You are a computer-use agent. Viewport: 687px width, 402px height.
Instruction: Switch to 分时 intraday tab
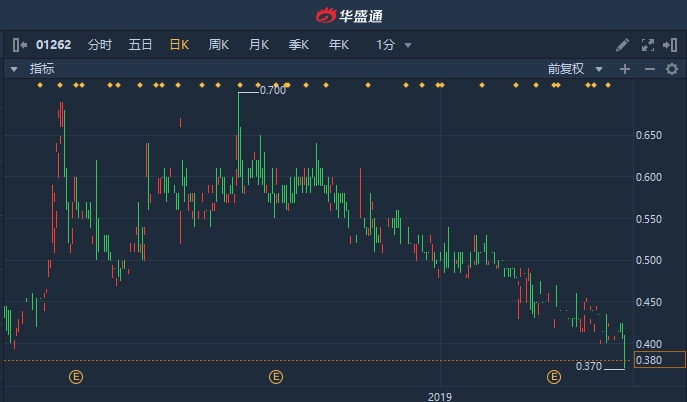[x=100, y=45]
